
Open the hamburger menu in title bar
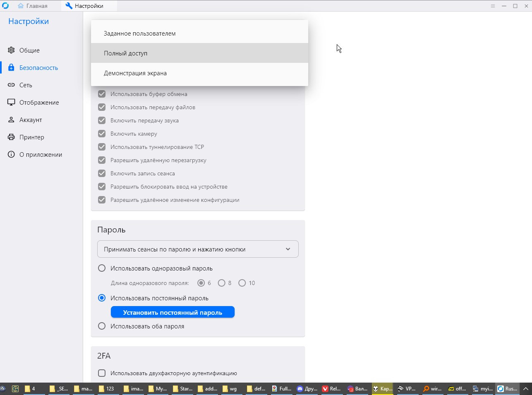click(x=493, y=6)
